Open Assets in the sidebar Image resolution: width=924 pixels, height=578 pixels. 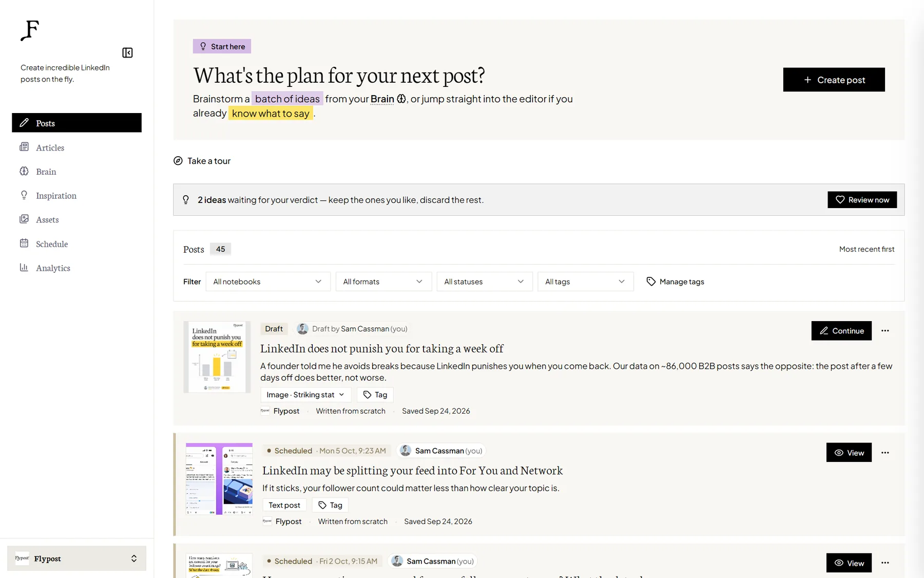76,219
